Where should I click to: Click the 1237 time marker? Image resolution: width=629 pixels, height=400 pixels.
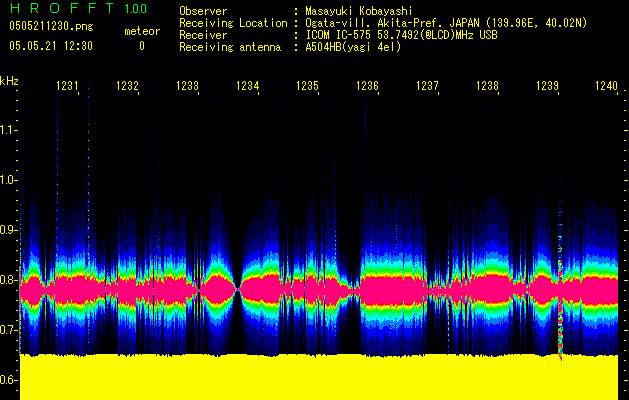427,86
